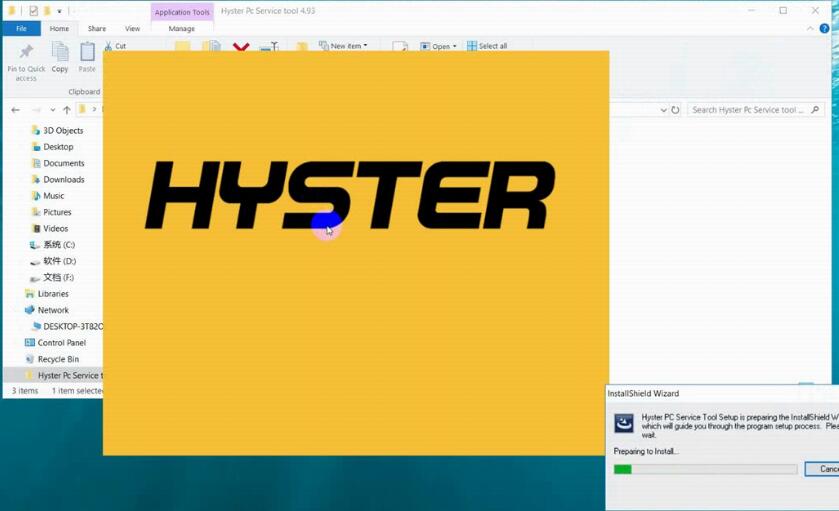Select Pictures in the navigation pane

[51, 212]
